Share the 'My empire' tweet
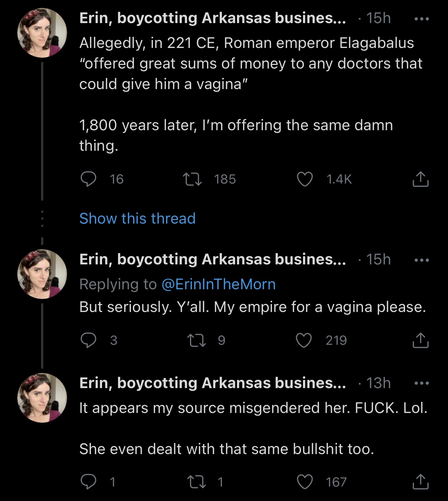Viewport: 448px width, 501px height. point(420,340)
